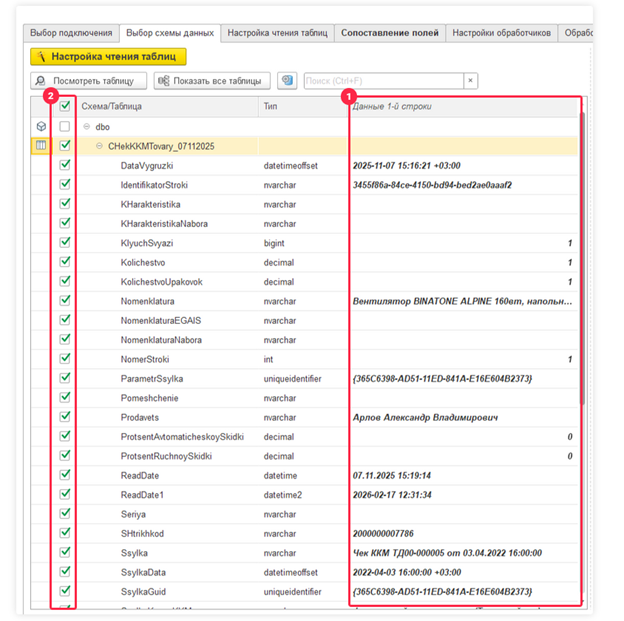Screen dimensions: 624x621
Task: Collapse the dbo schema tree node
Action: coord(87,127)
